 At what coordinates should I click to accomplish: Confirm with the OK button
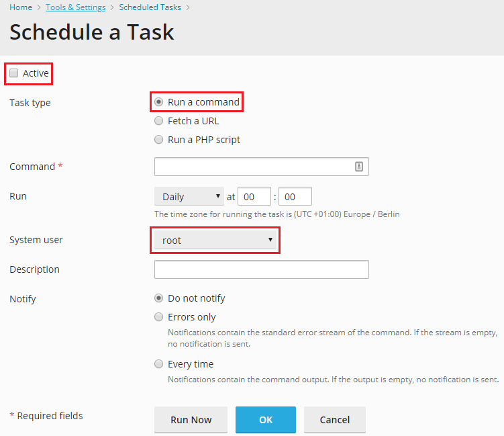click(265, 420)
